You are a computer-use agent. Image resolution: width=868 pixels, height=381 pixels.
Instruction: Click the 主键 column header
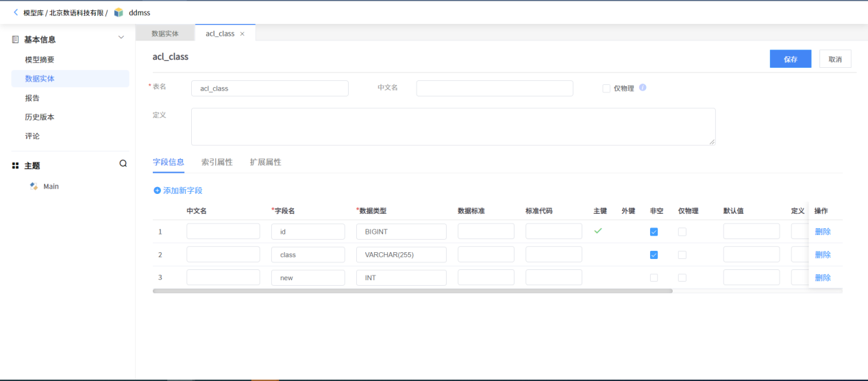pos(600,211)
